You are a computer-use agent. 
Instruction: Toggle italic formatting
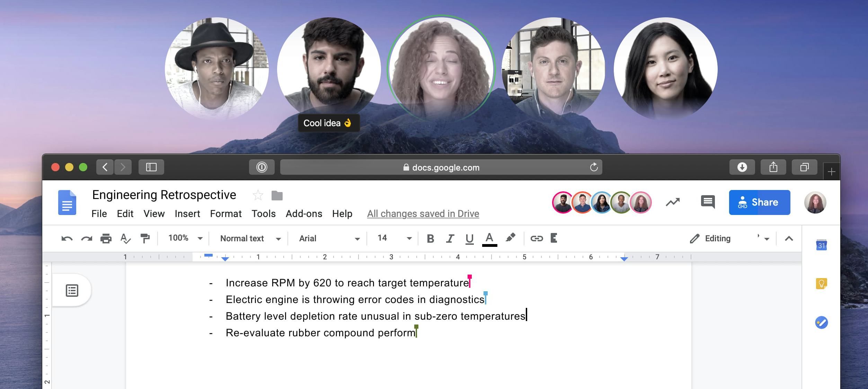tap(450, 238)
